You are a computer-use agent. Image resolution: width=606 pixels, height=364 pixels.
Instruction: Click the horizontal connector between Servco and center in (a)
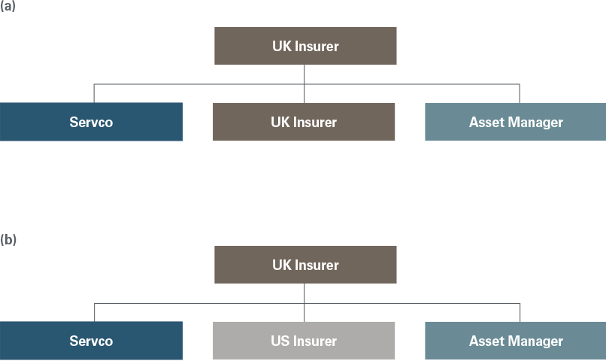199,83
